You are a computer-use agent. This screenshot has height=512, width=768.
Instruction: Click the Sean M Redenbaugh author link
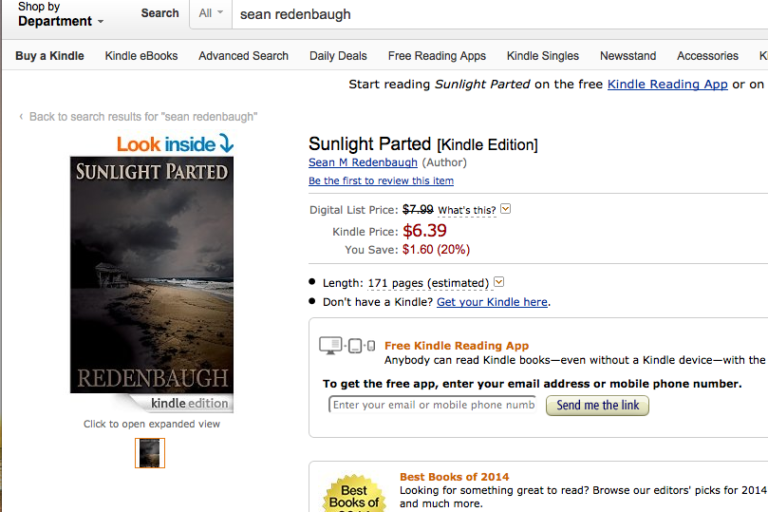[363, 162]
